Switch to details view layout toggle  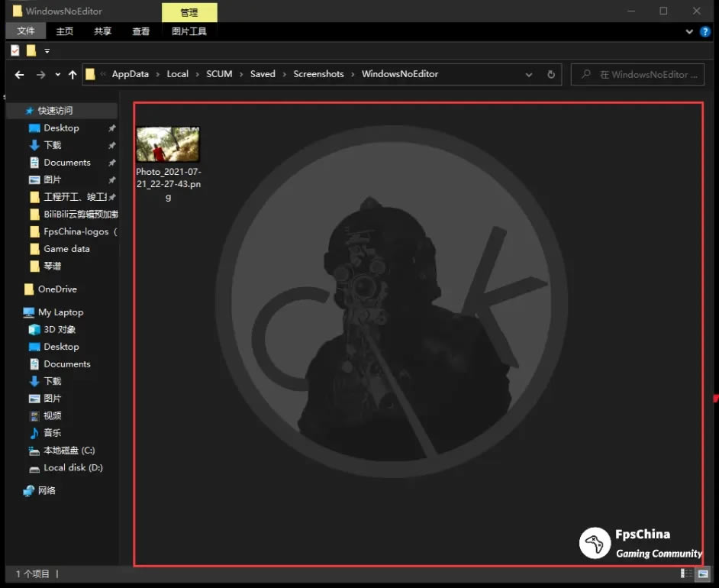[686, 573]
